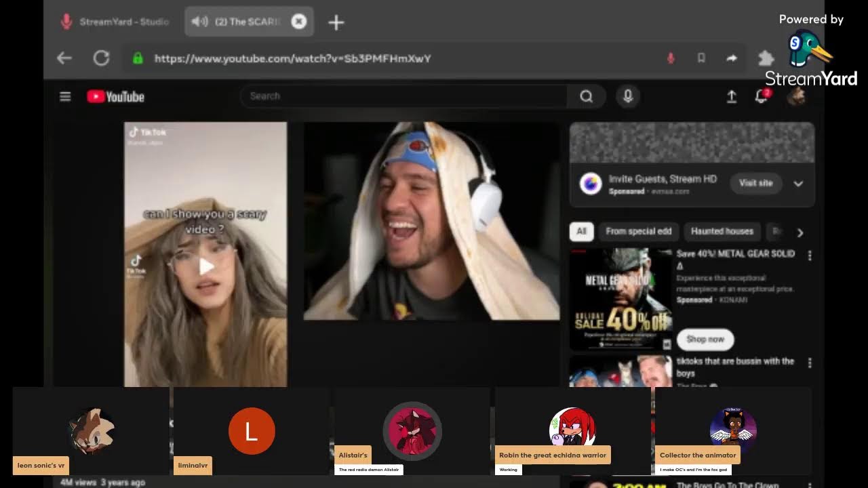Screen dimensions: 868x488
Task: Click the Shop now button
Action: point(705,339)
